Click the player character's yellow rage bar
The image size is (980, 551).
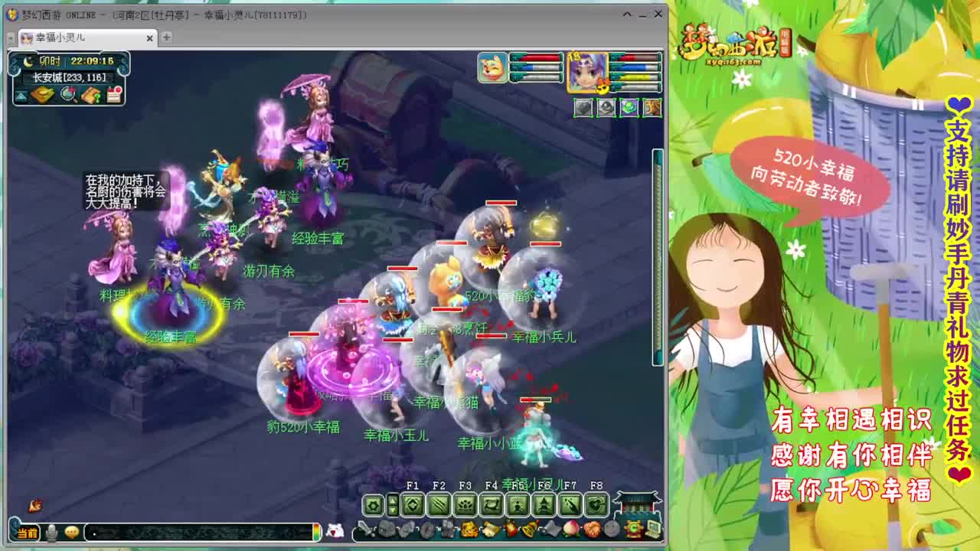(634, 77)
